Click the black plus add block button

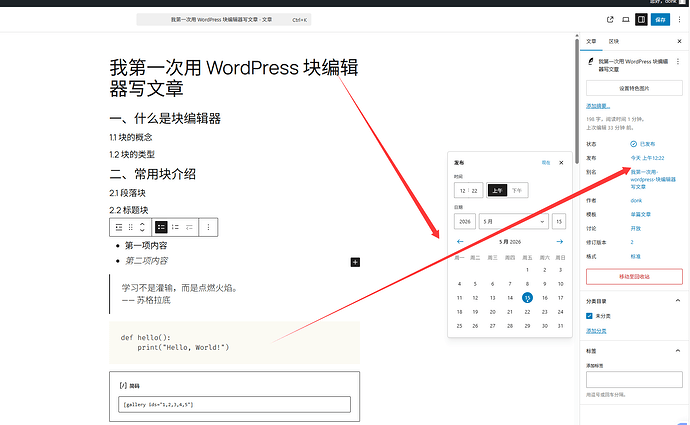(355, 262)
